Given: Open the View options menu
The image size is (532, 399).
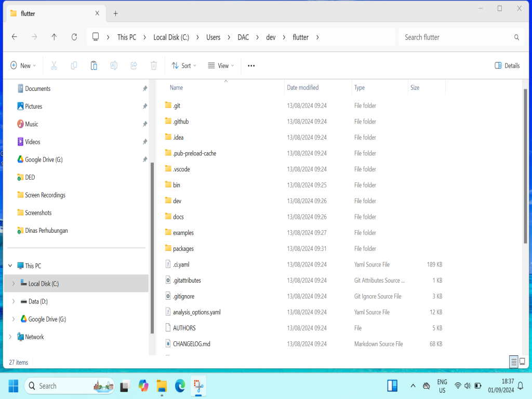Looking at the screenshot, I should click(x=221, y=65).
